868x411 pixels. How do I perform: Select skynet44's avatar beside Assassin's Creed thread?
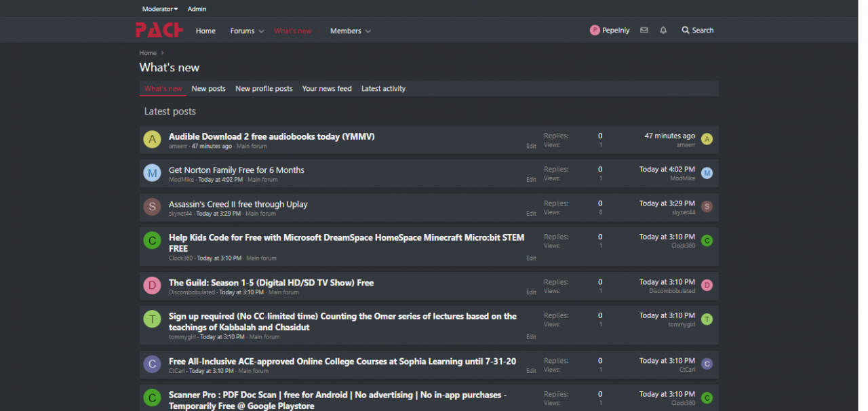pyautogui.click(x=152, y=208)
